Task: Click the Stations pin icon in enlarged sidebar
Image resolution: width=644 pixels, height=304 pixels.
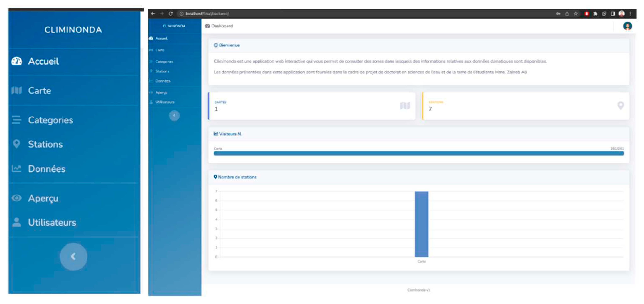Action: [16, 144]
